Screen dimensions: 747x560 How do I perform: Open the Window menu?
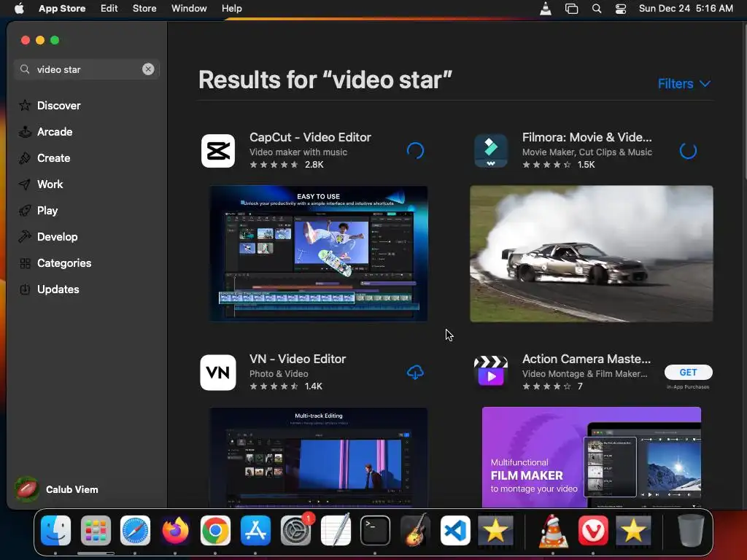click(x=189, y=9)
